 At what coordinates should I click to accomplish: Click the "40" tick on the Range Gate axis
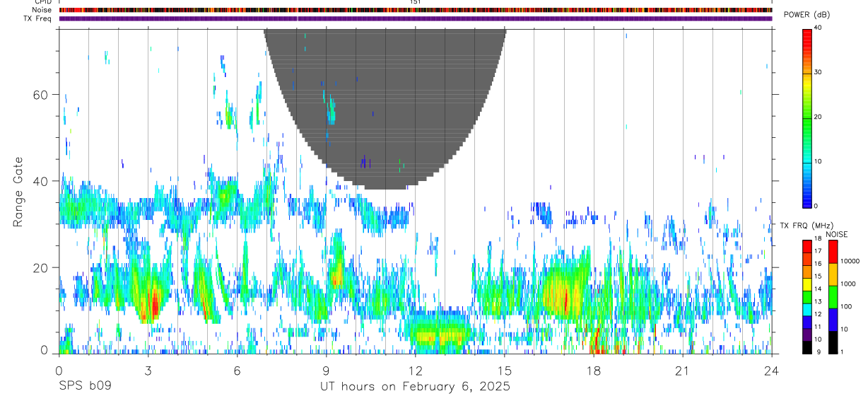42,181
